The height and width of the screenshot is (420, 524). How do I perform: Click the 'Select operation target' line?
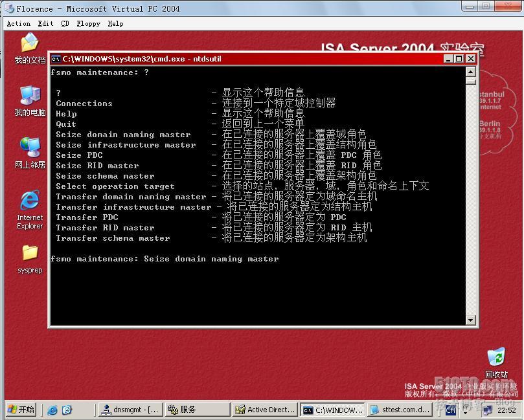pos(242,186)
